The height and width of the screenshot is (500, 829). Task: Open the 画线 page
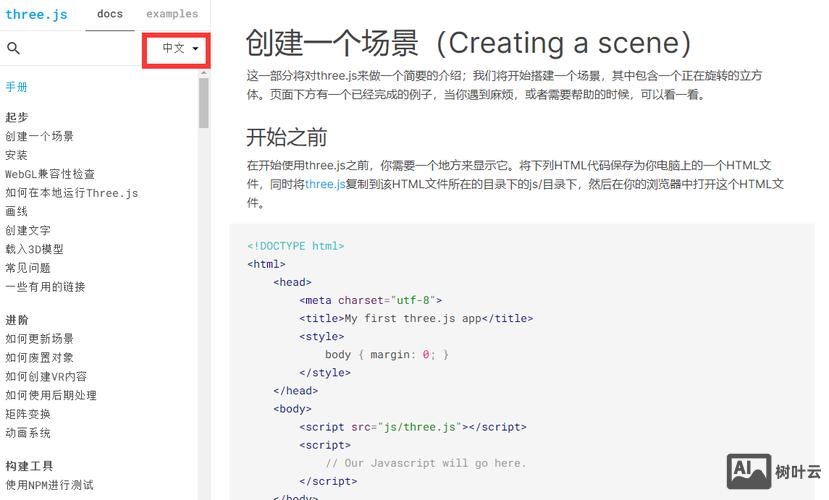(x=16, y=211)
